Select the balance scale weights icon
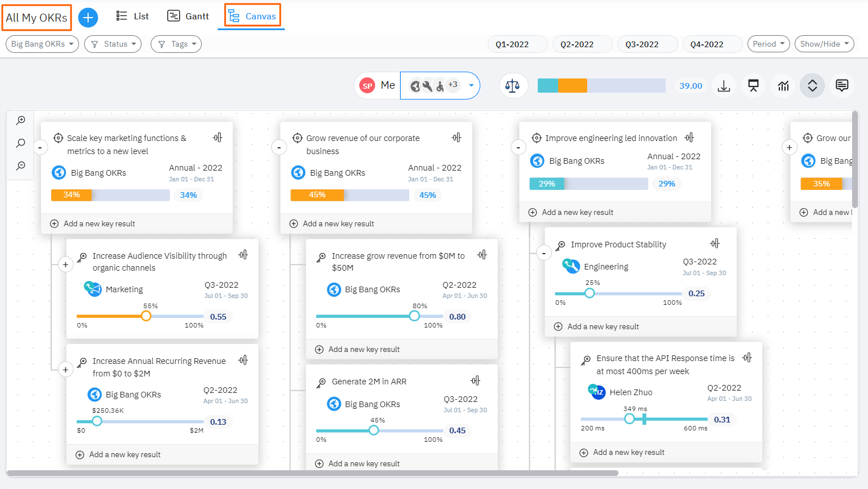 tap(513, 85)
